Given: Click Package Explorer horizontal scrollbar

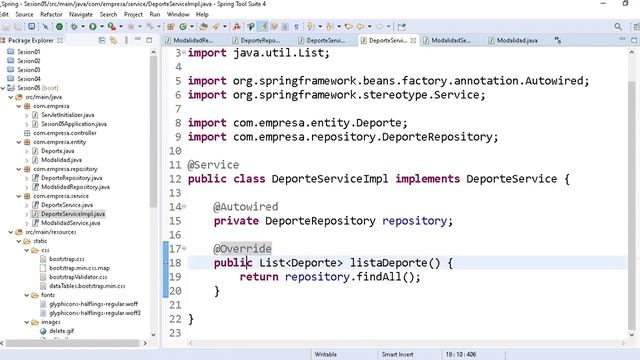Looking at the screenshot, I should [73, 343].
